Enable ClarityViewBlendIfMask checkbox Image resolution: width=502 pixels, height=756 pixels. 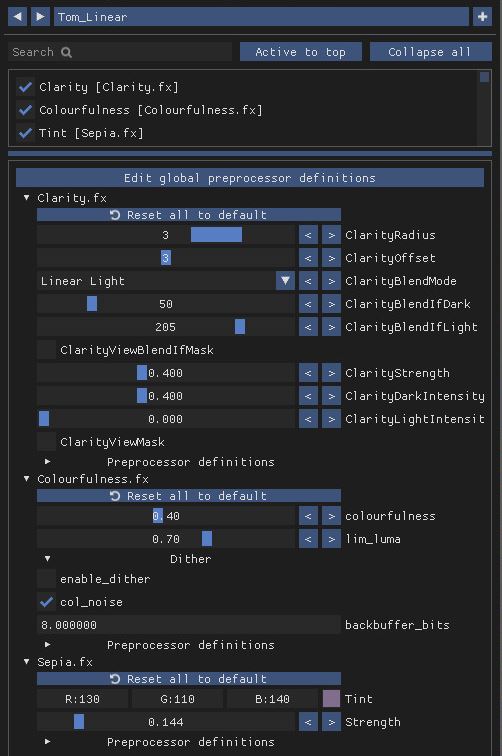point(46,350)
